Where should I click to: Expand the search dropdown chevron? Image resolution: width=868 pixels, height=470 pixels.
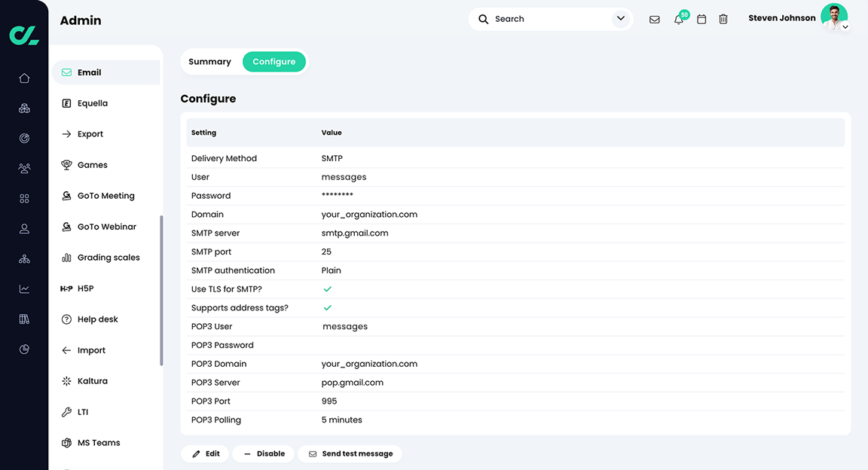[x=620, y=18]
